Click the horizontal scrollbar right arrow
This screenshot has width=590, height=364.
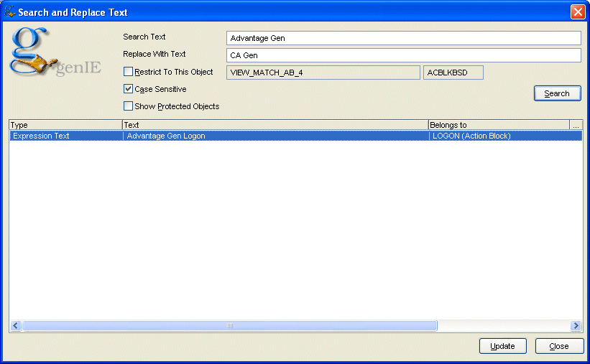[x=576, y=326]
